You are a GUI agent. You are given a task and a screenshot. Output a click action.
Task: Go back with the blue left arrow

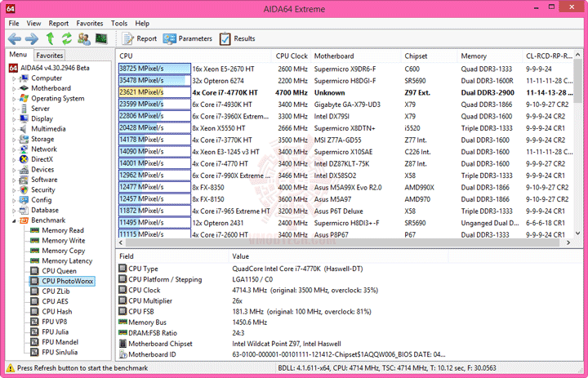tap(15, 38)
